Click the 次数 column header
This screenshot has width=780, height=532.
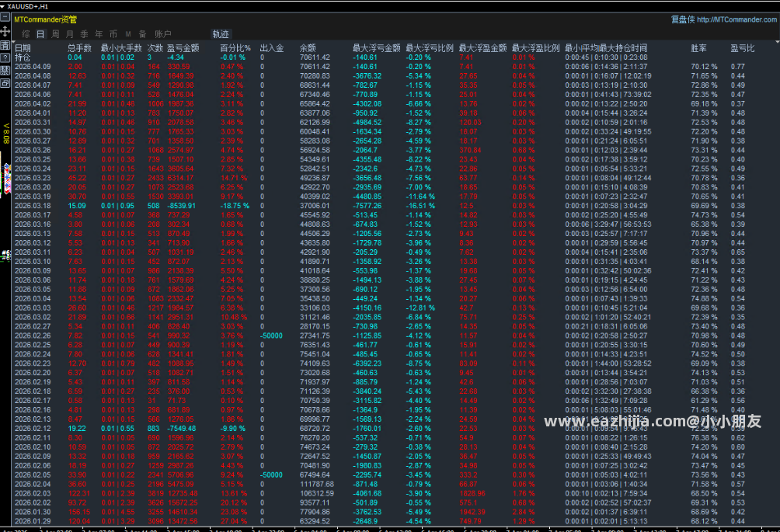click(x=155, y=48)
